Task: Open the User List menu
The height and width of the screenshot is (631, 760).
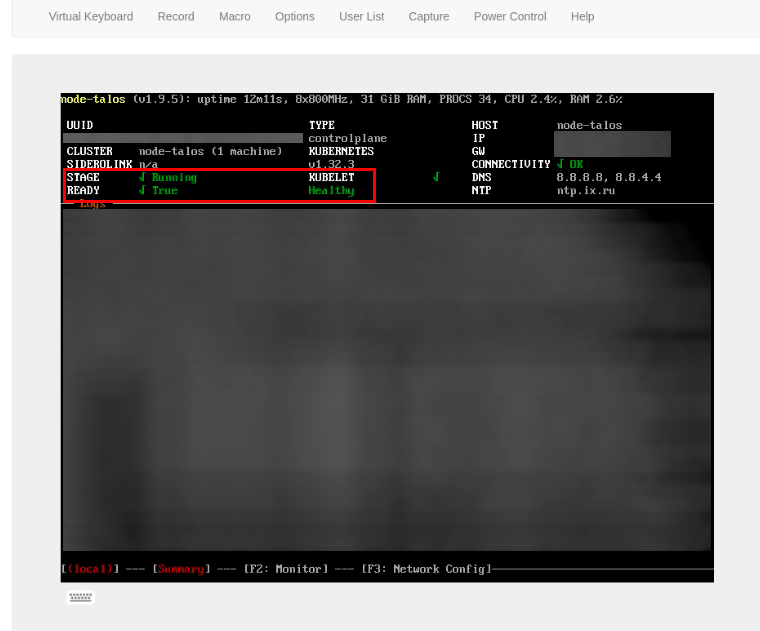Action: (362, 17)
